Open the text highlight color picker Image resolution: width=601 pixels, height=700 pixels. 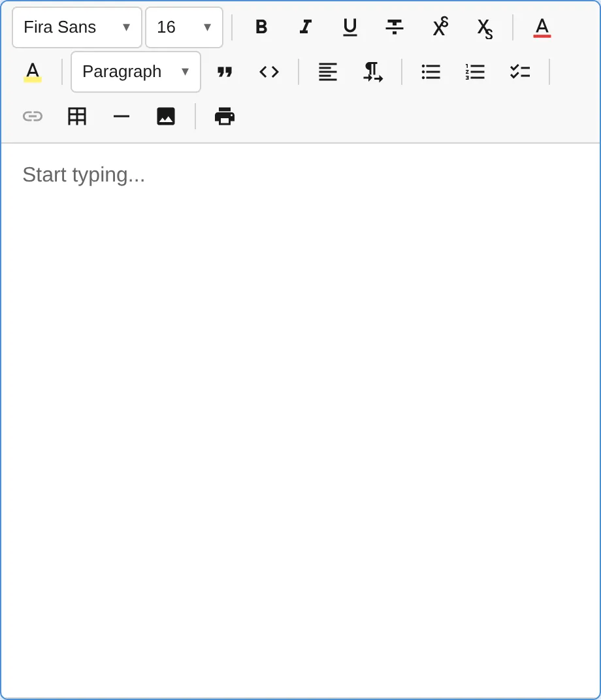point(33,72)
